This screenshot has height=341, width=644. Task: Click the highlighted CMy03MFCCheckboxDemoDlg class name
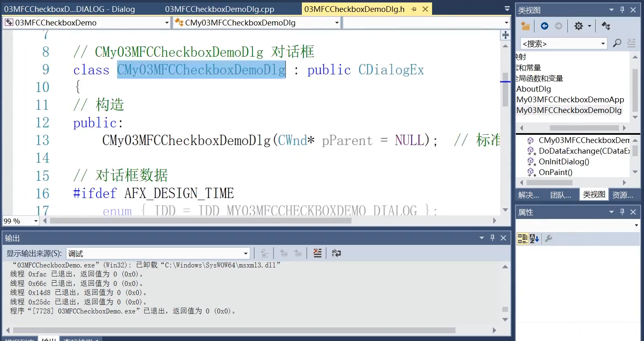[201, 70]
